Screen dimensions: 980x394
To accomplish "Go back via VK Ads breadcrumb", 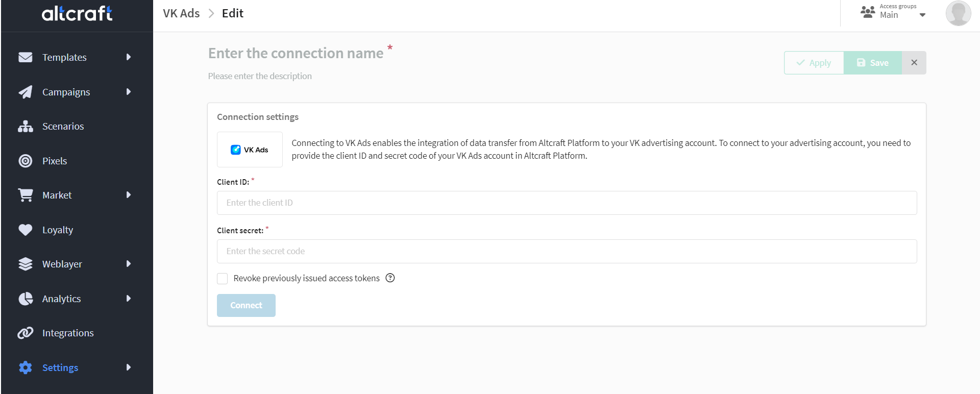I will (181, 13).
